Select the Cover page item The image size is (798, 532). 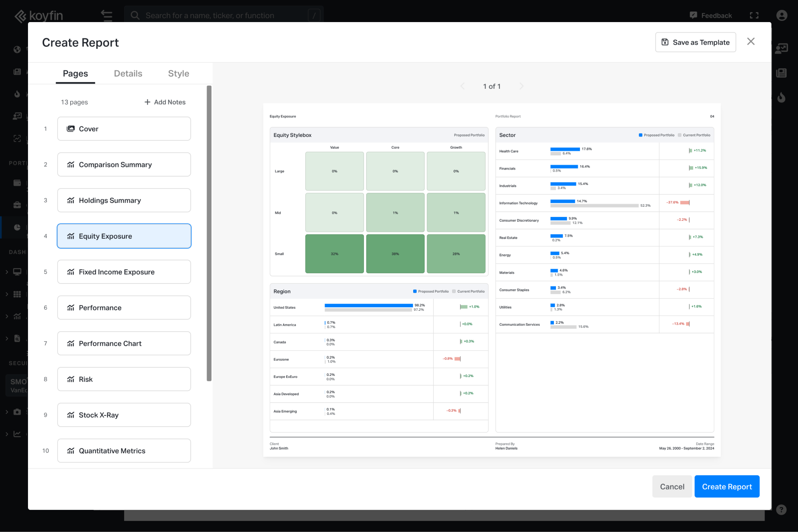pos(124,129)
